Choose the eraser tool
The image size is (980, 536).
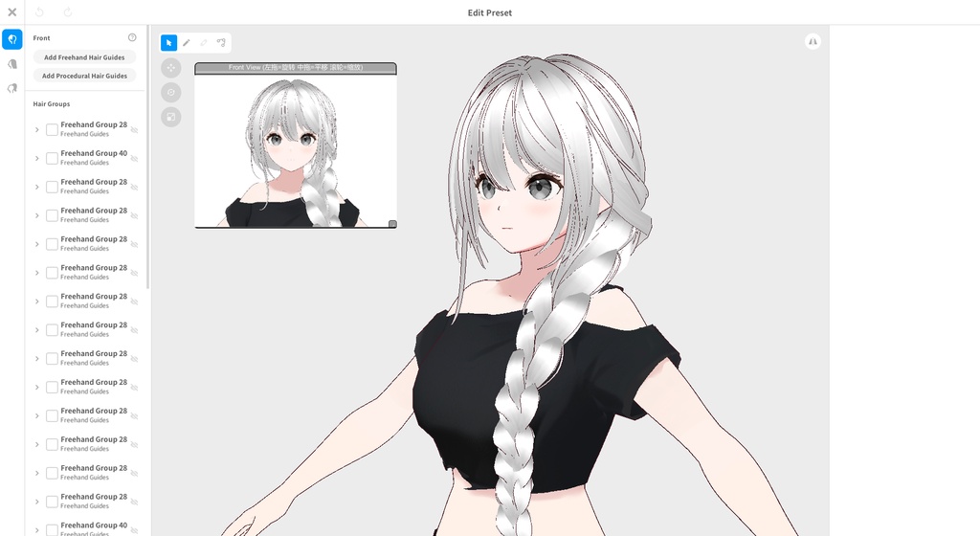pos(204,42)
